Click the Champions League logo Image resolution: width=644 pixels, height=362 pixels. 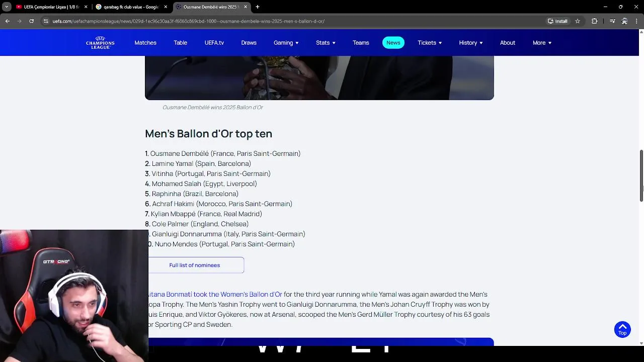pos(100,43)
